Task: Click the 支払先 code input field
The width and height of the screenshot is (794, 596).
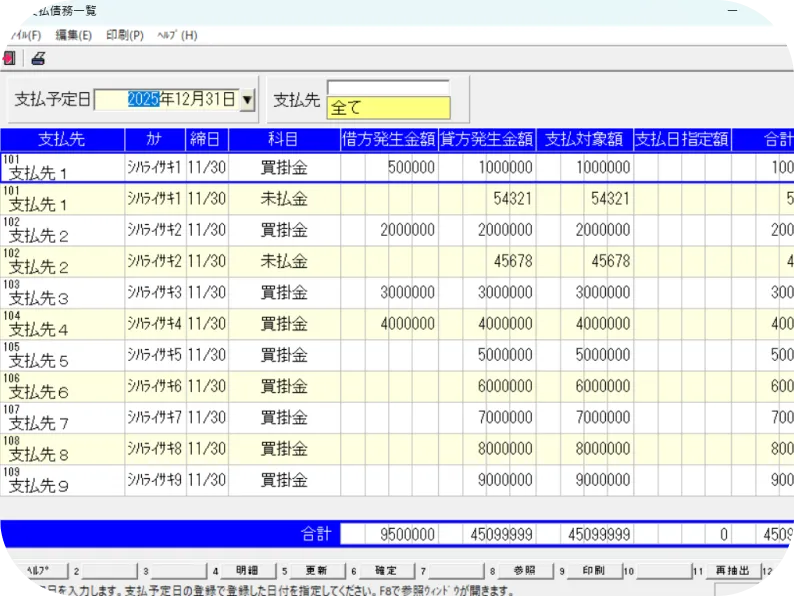Action: click(x=388, y=87)
